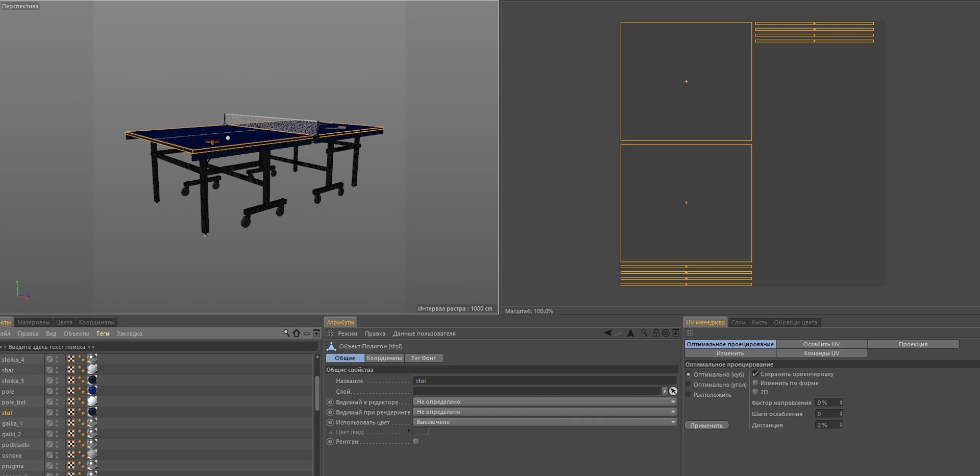This screenshot has height=476, width=980.
Task: Select Оптимально (угол) radio button
Action: point(688,385)
